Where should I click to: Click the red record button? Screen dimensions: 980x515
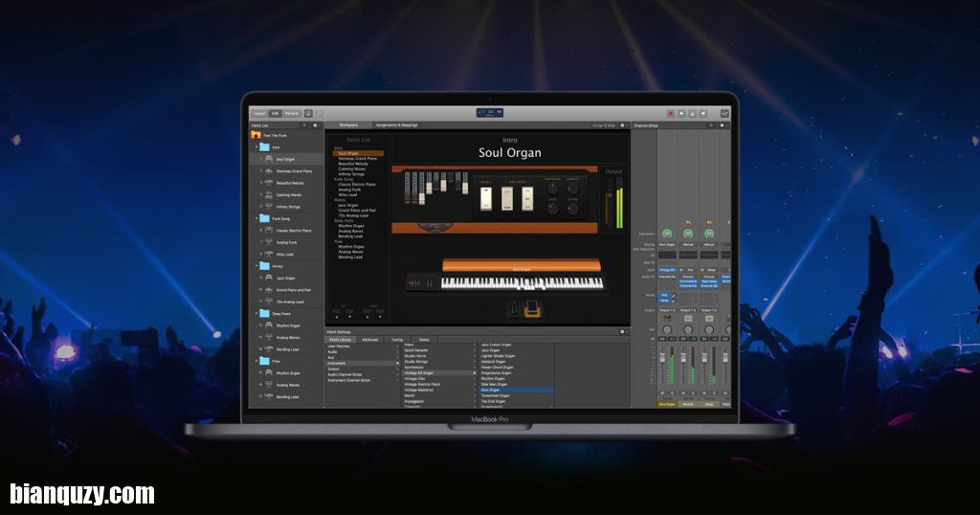coord(671,114)
